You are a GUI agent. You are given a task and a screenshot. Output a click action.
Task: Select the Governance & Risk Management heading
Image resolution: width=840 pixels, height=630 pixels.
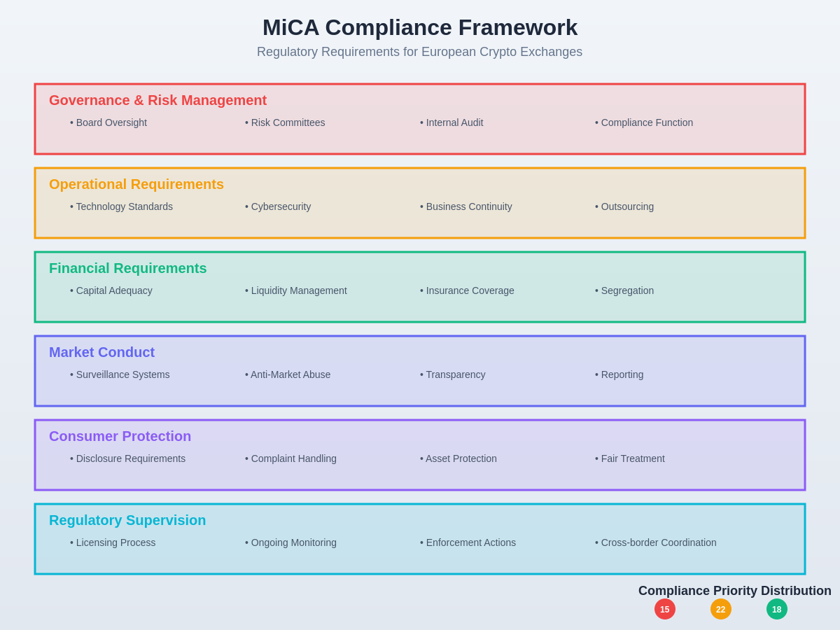pyautogui.click(x=157, y=100)
